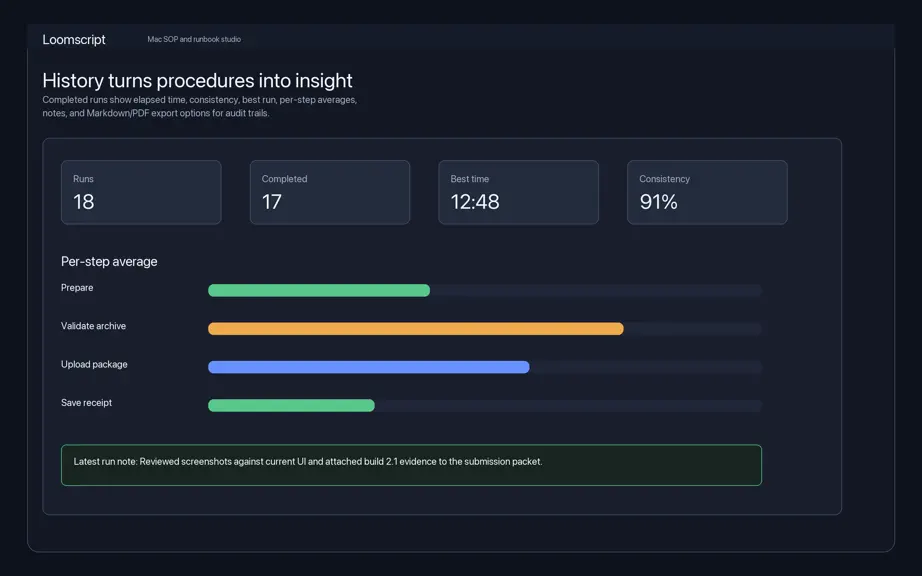Select the Validate archive step label
The height and width of the screenshot is (576, 922).
93,326
